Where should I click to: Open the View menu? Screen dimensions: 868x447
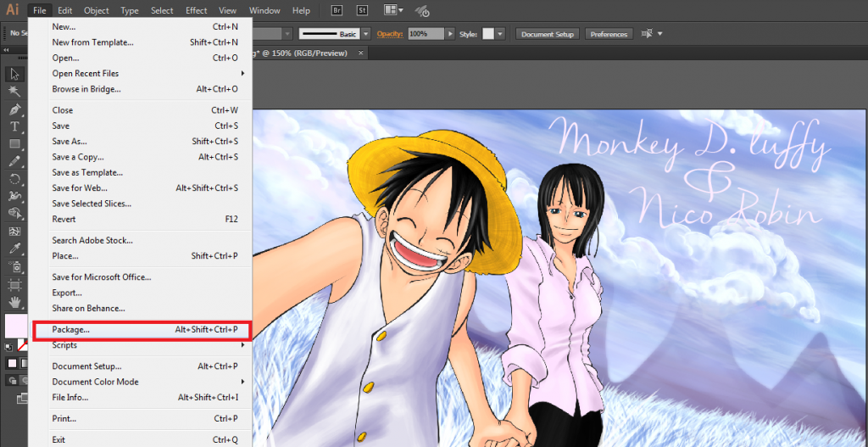pos(227,10)
